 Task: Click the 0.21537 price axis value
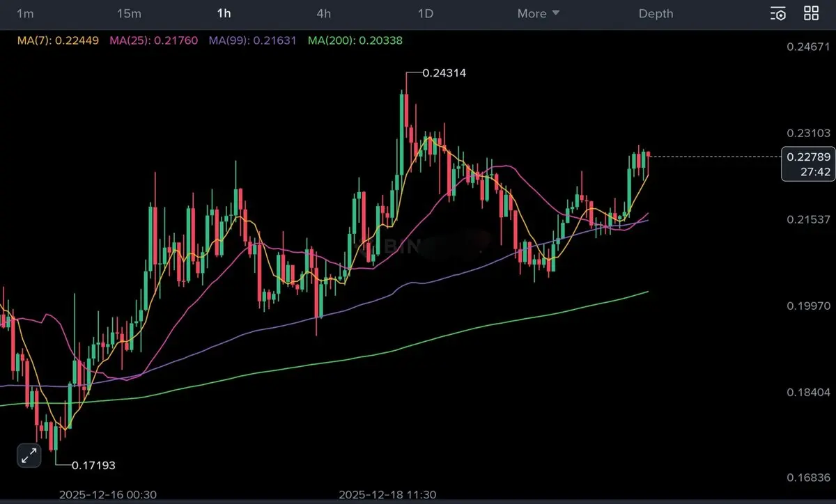[808, 219]
